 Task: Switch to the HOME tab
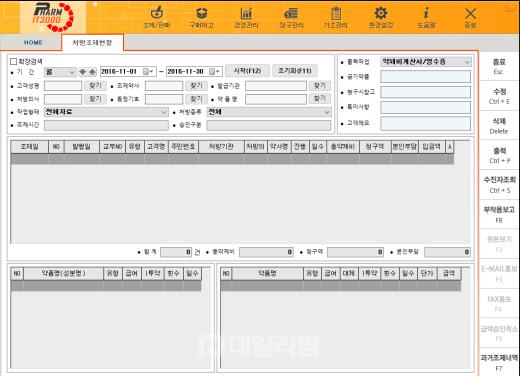33,43
